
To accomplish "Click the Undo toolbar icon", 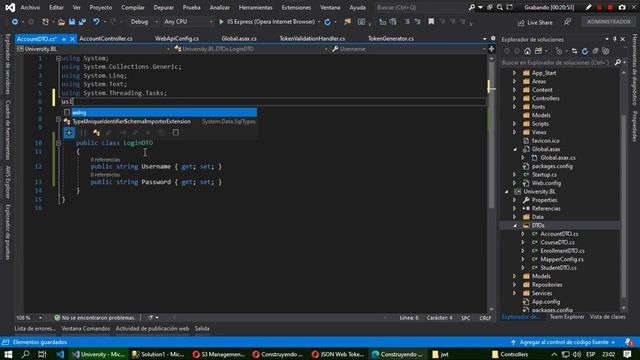I will 96,22.
